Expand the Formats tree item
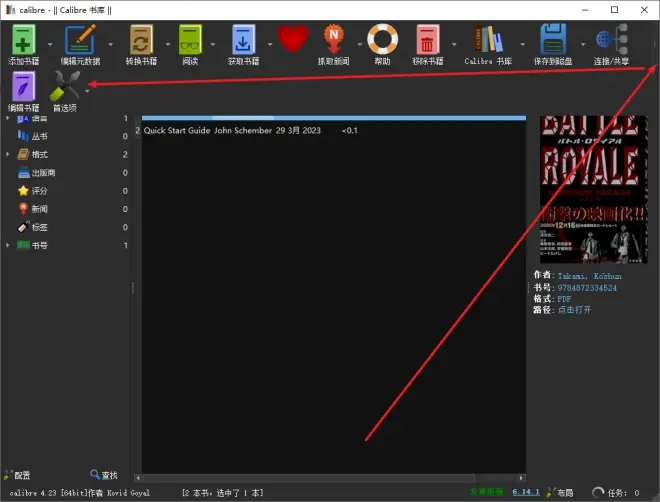 click(8, 154)
